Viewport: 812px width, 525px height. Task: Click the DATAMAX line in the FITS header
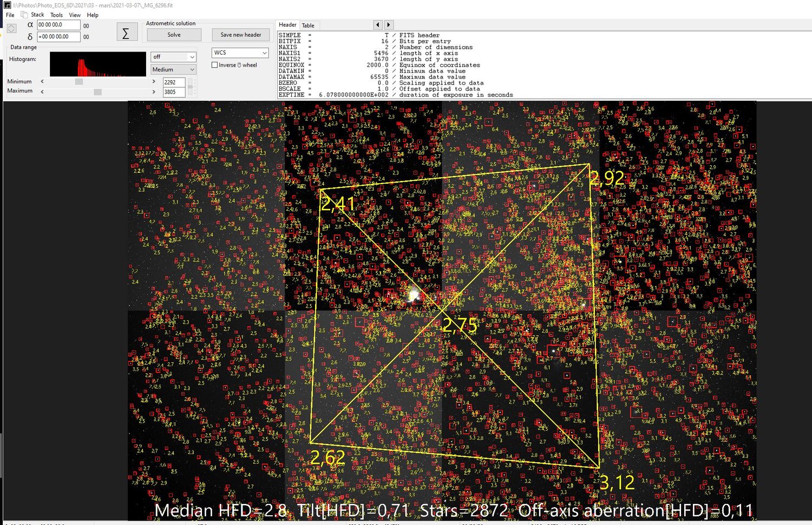[x=372, y=77]
